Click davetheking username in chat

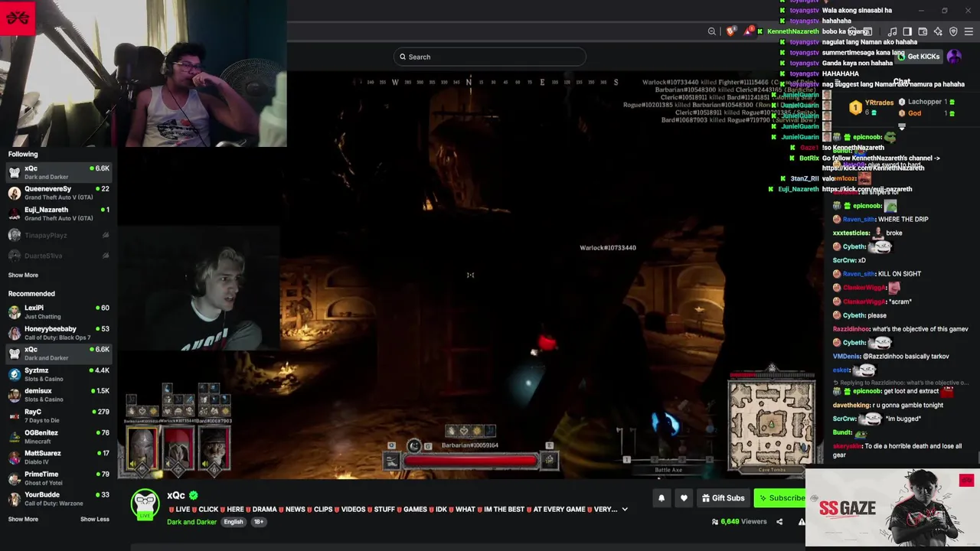[851, 405]
